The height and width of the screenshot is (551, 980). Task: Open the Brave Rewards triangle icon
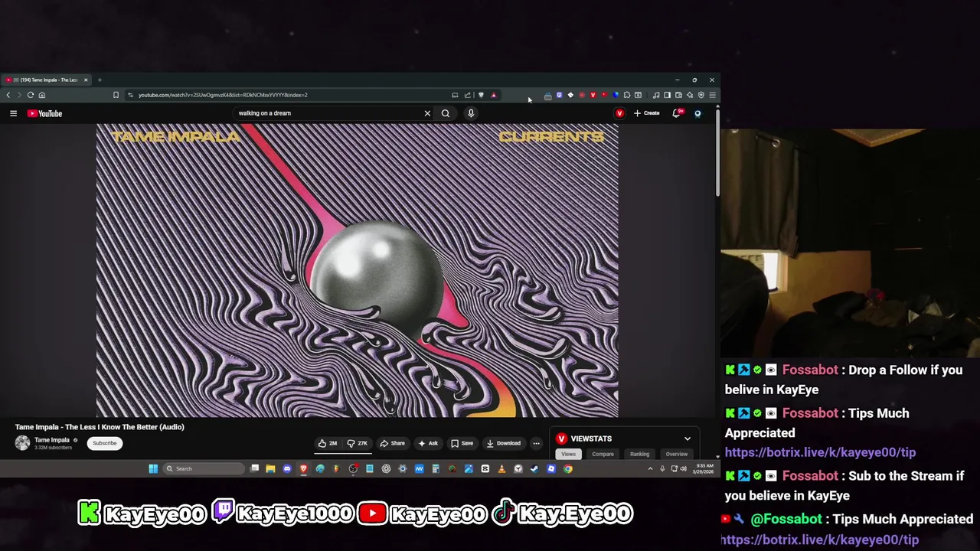pyautogui.click(x=494, y=95)
